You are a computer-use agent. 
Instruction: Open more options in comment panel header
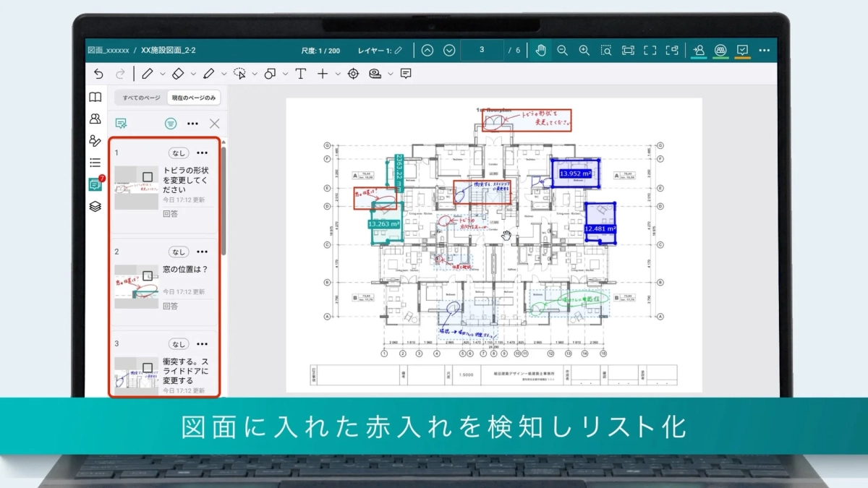[192, 124]
